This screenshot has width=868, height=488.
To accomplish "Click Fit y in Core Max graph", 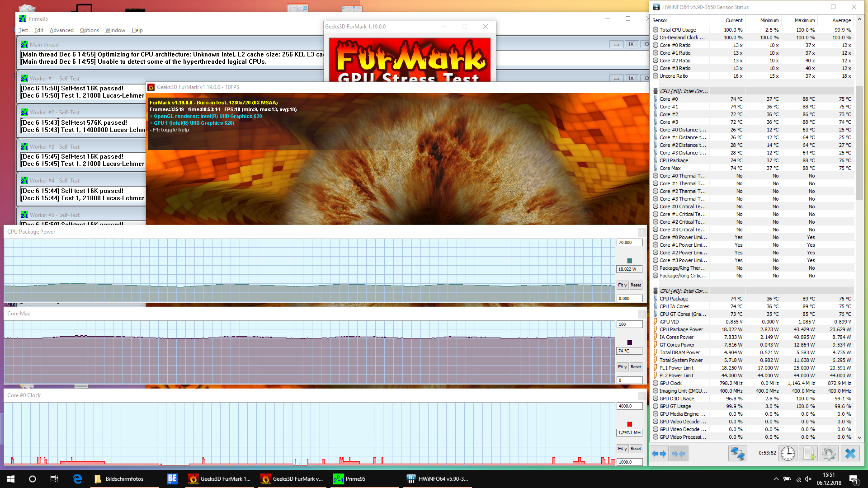I will coord(623,367).
